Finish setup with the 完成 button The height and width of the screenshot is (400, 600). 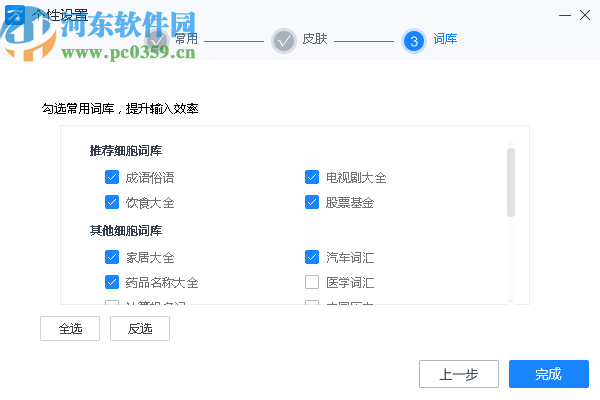point(549,374)
